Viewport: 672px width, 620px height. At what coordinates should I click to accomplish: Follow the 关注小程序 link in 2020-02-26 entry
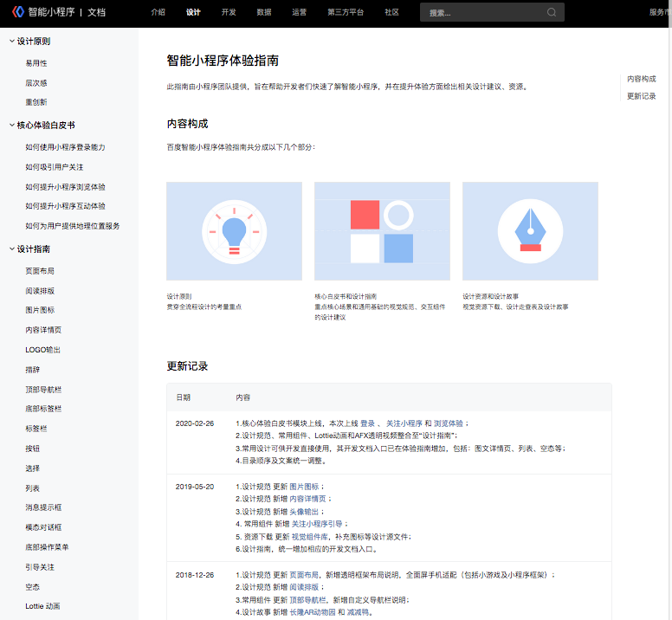[404, 423]
